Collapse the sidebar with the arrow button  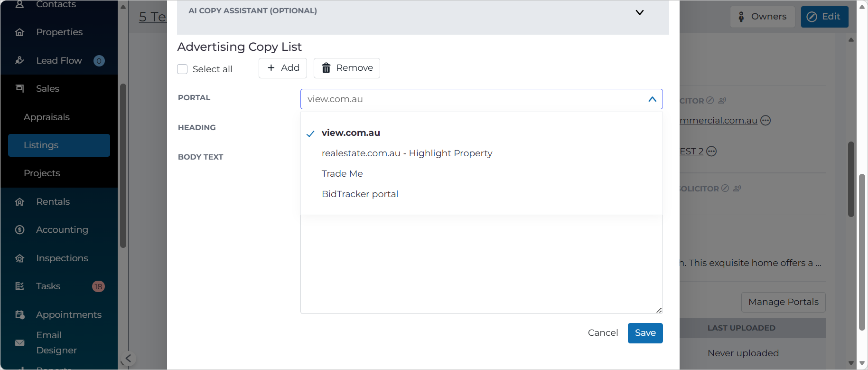pos(128,358)
